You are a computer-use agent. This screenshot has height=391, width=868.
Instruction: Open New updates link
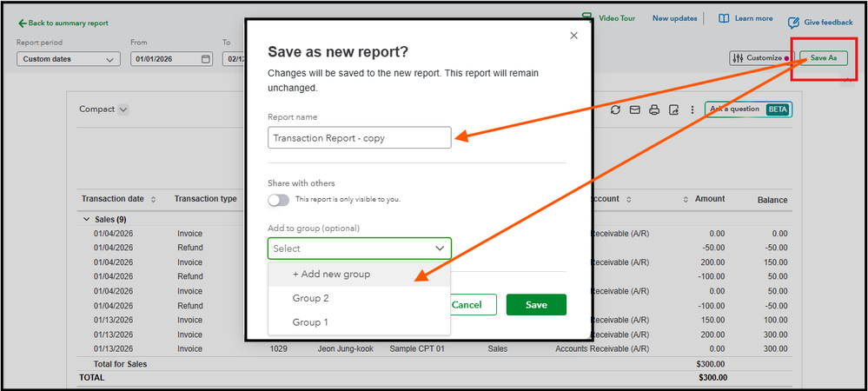674,18
